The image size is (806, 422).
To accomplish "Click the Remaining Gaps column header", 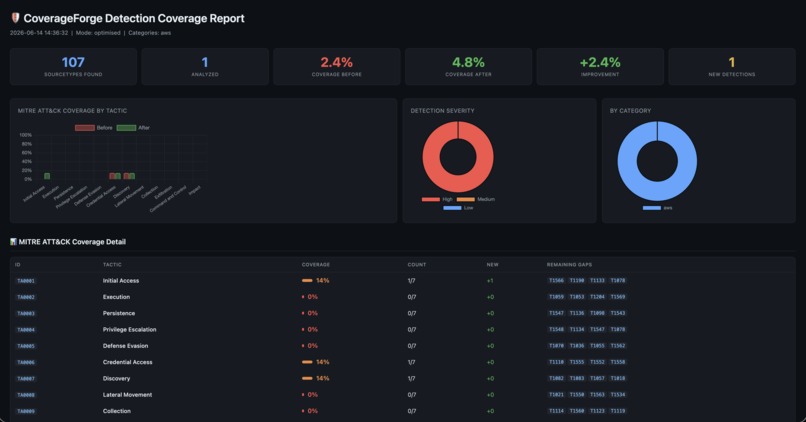I will click(x=569, y=265).
